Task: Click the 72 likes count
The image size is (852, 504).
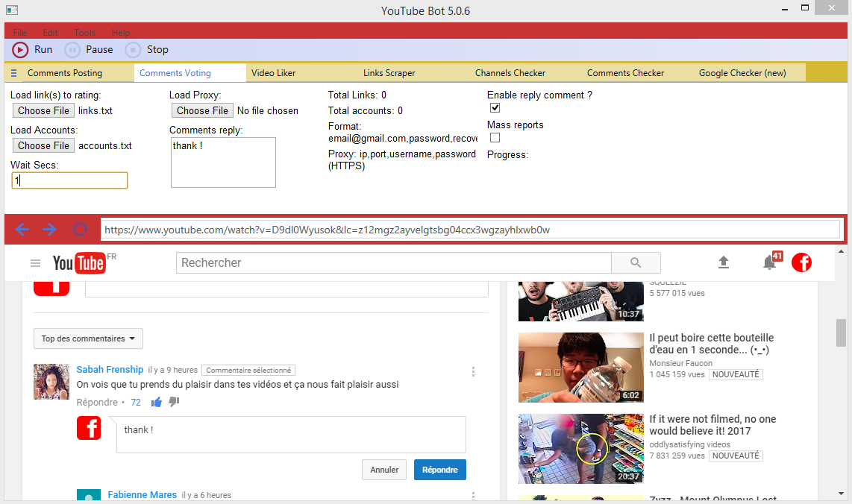Action: tap(136, 403)
